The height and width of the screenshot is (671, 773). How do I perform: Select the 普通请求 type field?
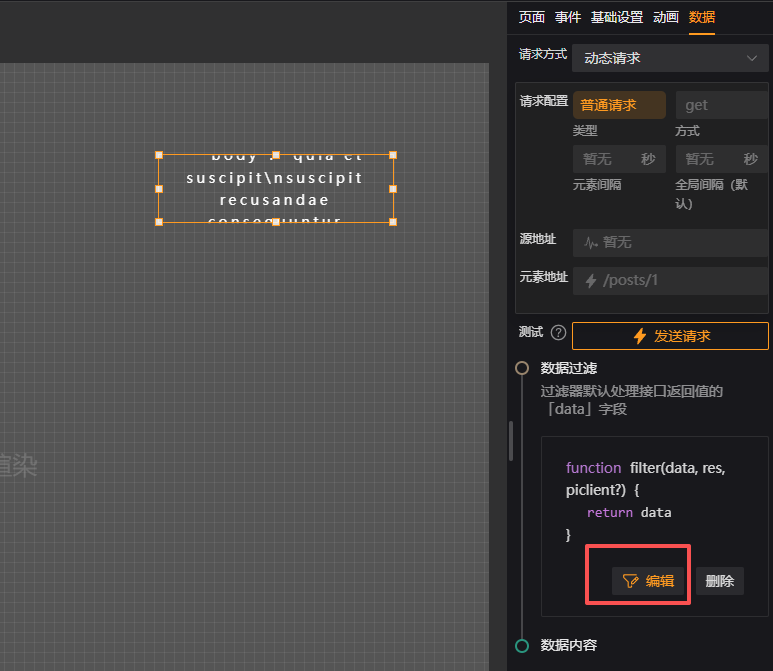point(619,105)
